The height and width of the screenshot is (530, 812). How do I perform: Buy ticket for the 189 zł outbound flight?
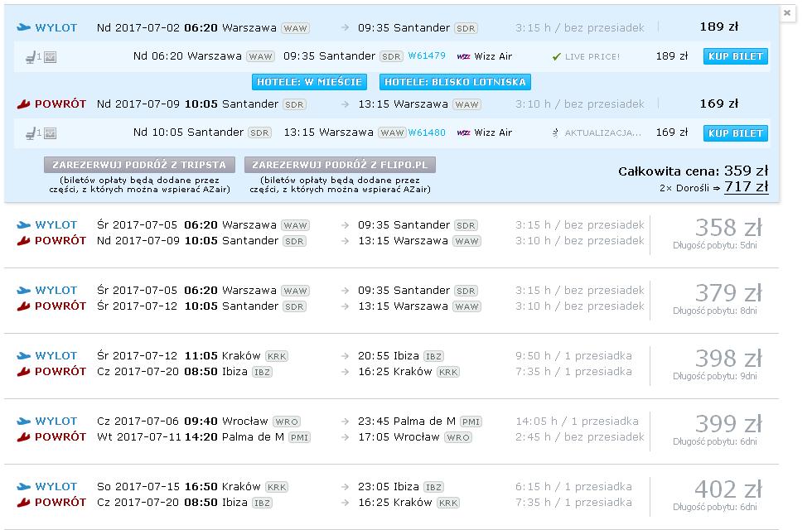[736, 56]
